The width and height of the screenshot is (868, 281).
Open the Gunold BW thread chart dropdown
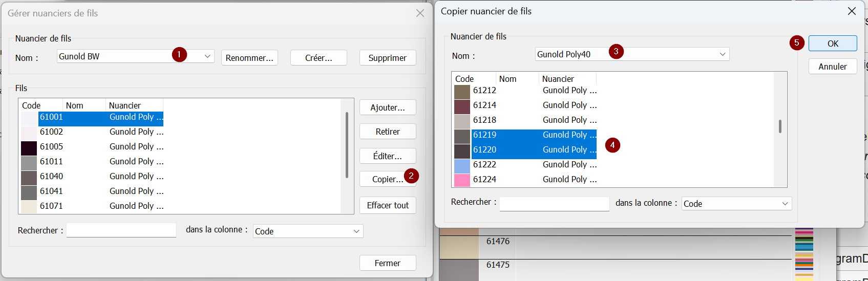click(207, 56)
